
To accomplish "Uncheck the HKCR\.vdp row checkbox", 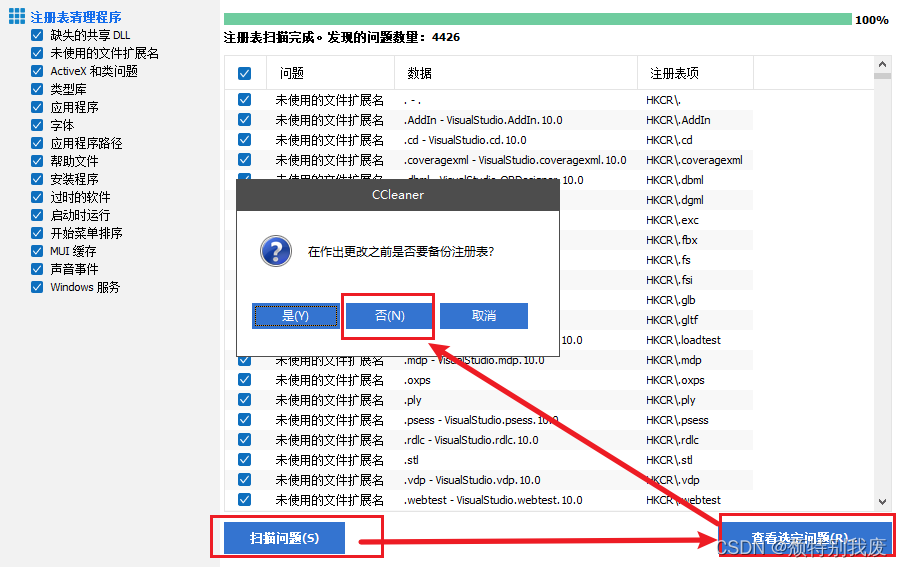I will [x=244, y=480].
